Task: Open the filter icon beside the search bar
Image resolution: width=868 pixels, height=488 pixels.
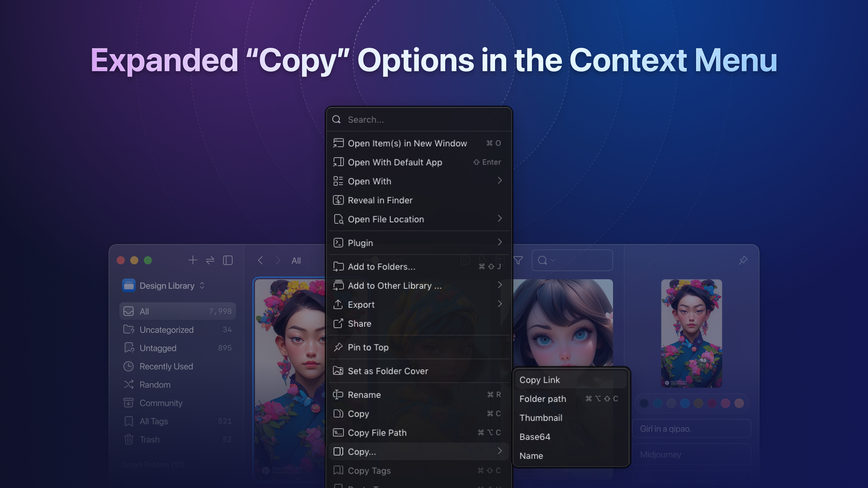Action: (x=518, y=260)
